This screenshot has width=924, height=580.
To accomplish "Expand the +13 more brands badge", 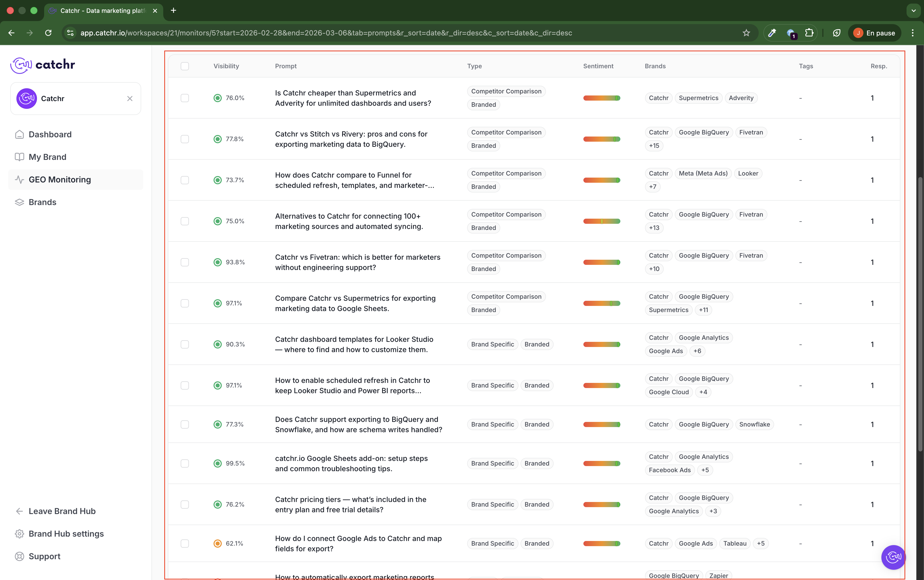I will pyautogui.click(x=654, y=228).
